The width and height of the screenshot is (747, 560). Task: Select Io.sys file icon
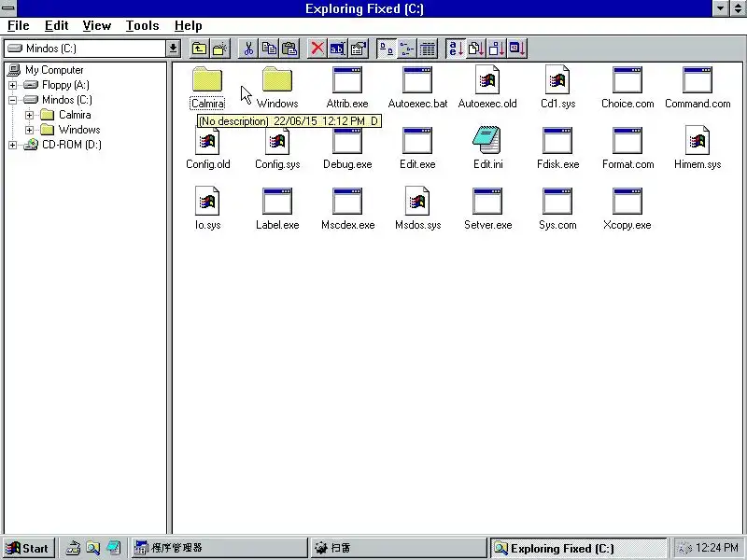click(x=207, y=201)
